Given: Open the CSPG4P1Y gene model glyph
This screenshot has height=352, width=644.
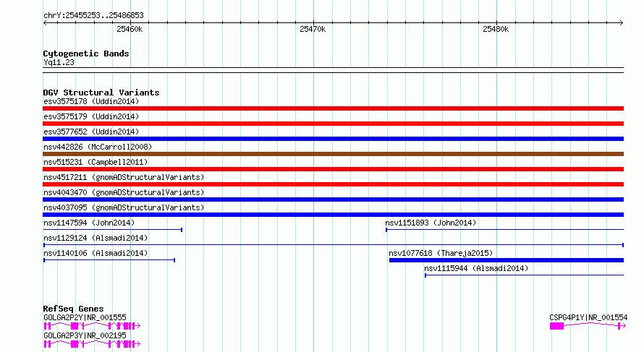Looking at the screenshot, I should [588, 326].
